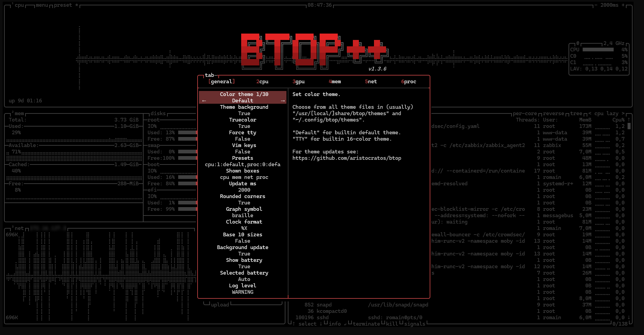The image size is (644, 335).
Task: Open the 3gpu options tab
Action: 299,82
